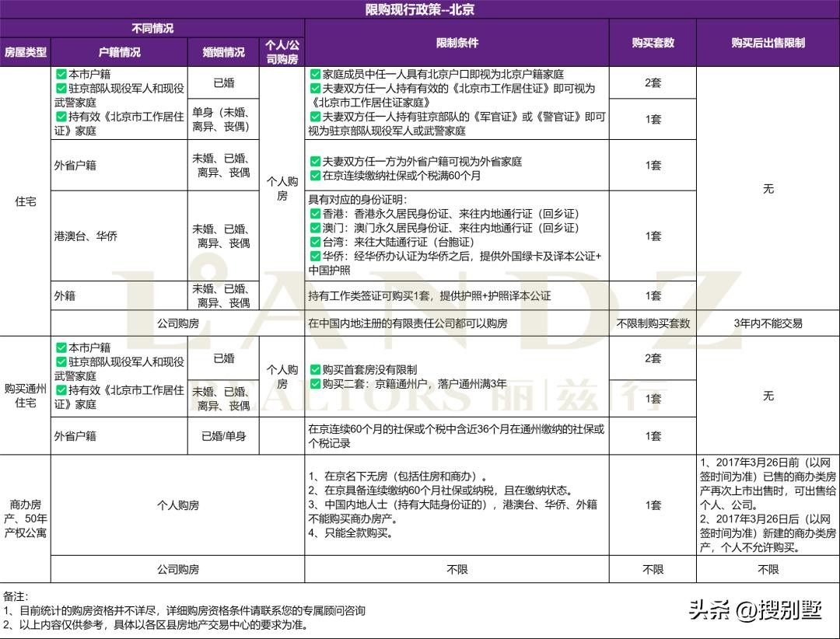The width and height of the screenshot is (840, 639).
Task: Click the check icon before 购买首套房没有限制
Action: pos(314,370)
